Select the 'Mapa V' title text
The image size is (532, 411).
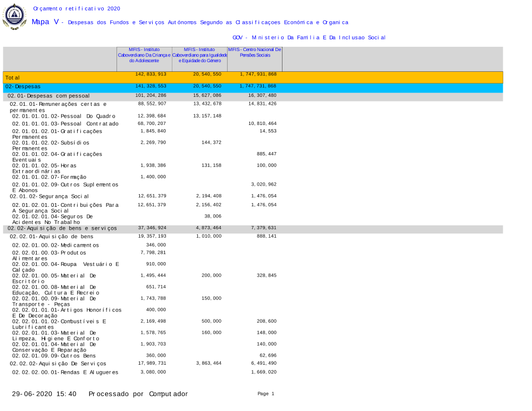45,22
